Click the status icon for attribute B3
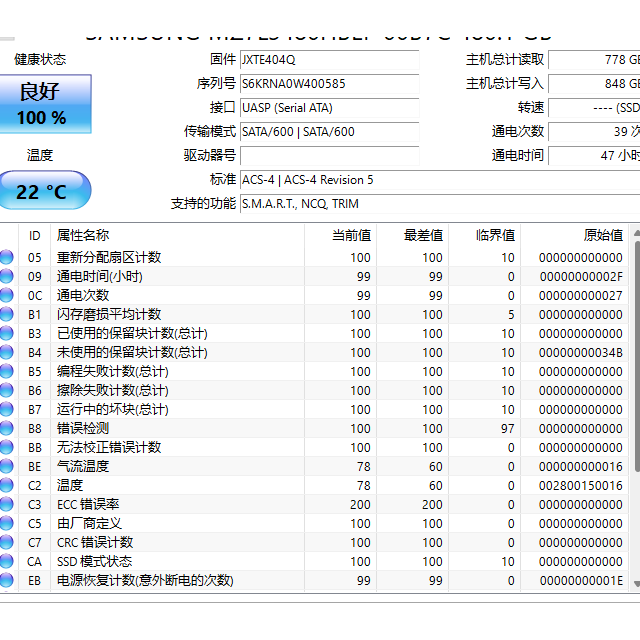The image size is (640, 640). coord(7,333)
